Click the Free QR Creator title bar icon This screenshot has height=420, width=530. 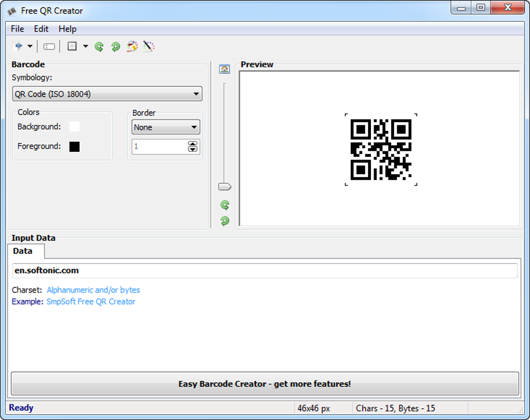12,11
